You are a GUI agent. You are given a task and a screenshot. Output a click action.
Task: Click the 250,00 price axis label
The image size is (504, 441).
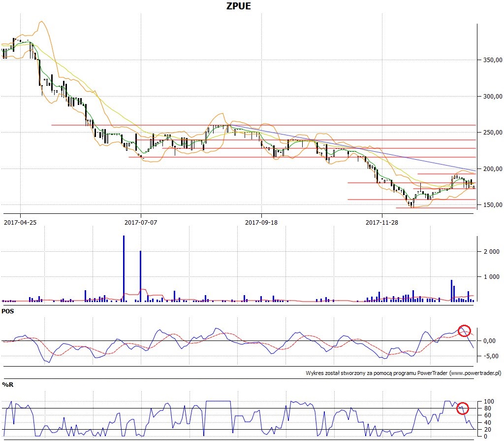(493, 132)
